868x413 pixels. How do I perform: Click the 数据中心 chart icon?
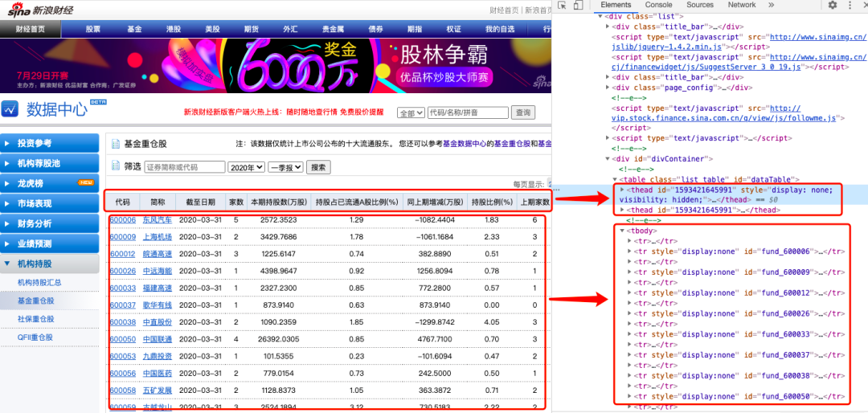[10, 109]
